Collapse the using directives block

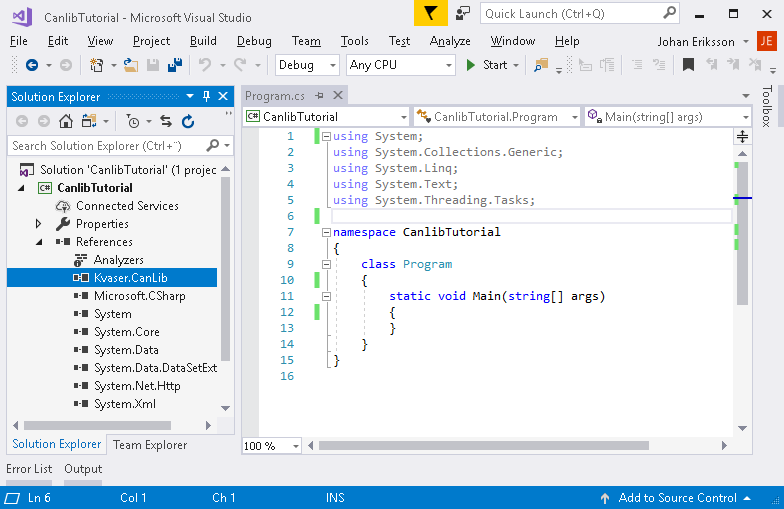click(326, 136)
